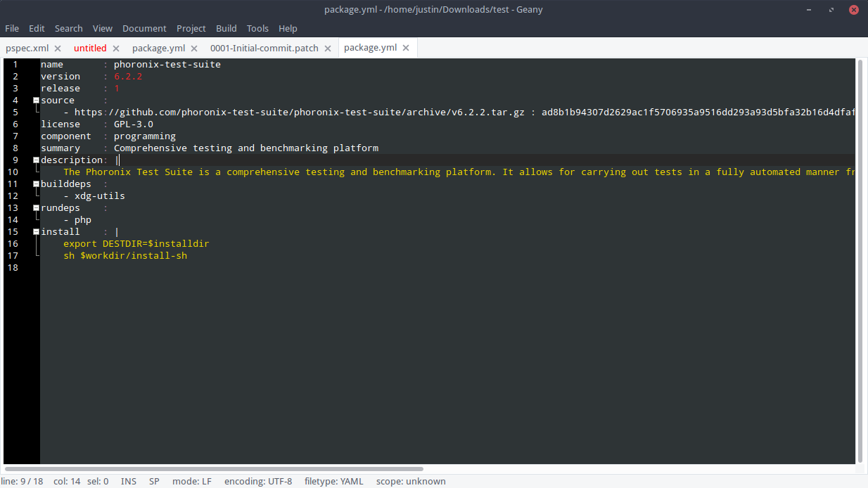The height and width of the screenshot is (488, 868).
Task: Click the "- xdg-utils" dependency line
Action: click(x=94, y=196)
